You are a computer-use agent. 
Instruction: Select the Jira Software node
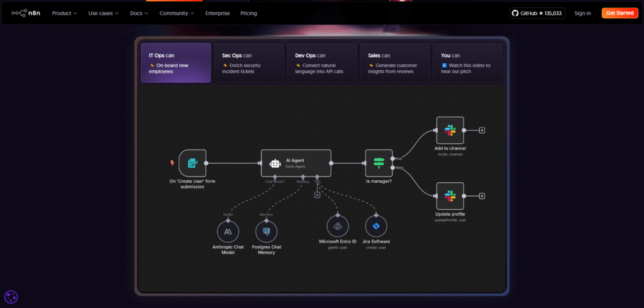pyautogui.click(x=376, y=226)
